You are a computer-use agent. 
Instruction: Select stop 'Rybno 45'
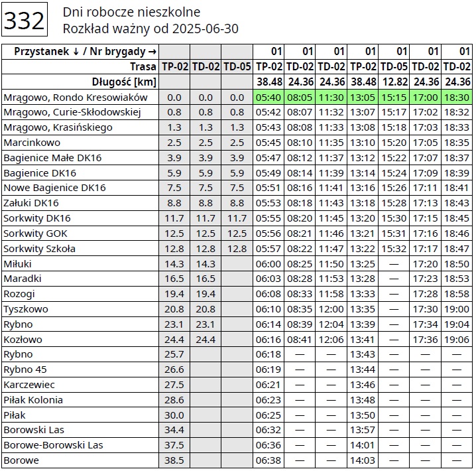[25, 370]
